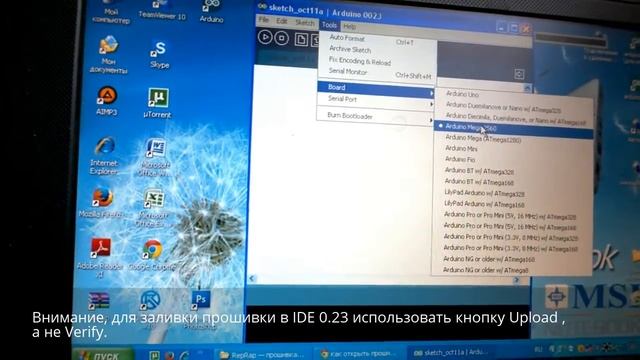Select Arduino Pro Mini (3.3V, 8 MHz) w/ ATmega168

tap(512, 248)
